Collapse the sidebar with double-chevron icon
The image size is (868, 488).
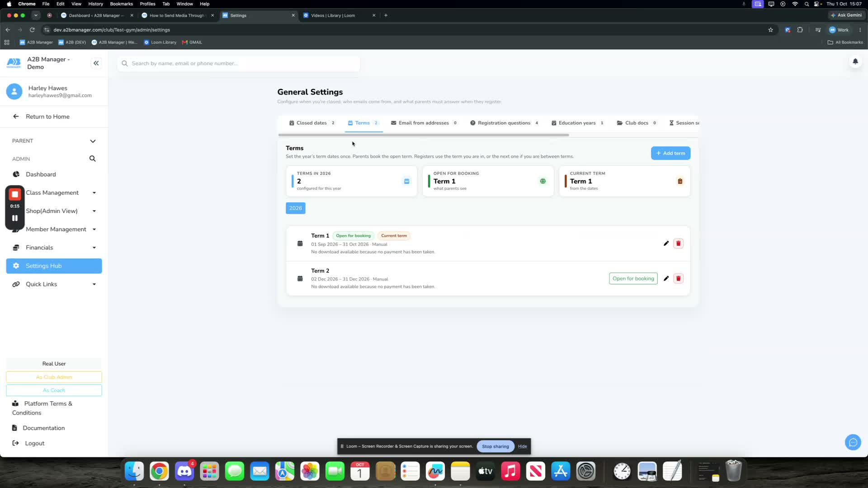(x=96, y=63)
